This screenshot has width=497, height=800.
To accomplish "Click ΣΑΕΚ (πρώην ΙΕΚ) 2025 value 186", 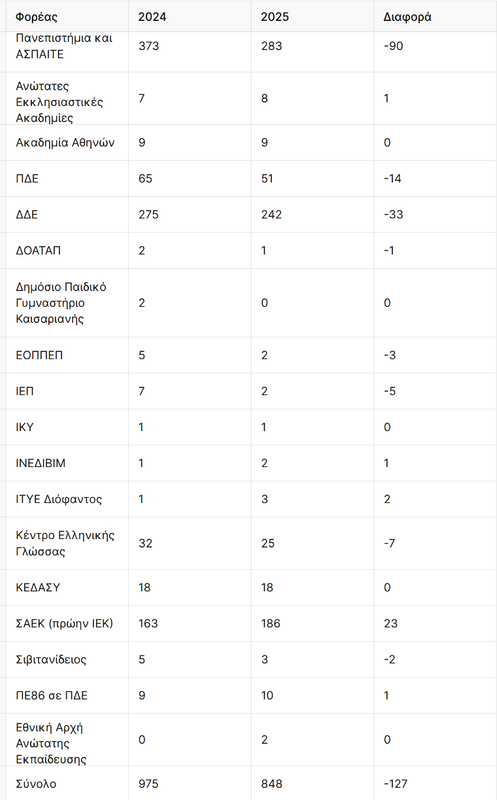I will coord(270,623).
